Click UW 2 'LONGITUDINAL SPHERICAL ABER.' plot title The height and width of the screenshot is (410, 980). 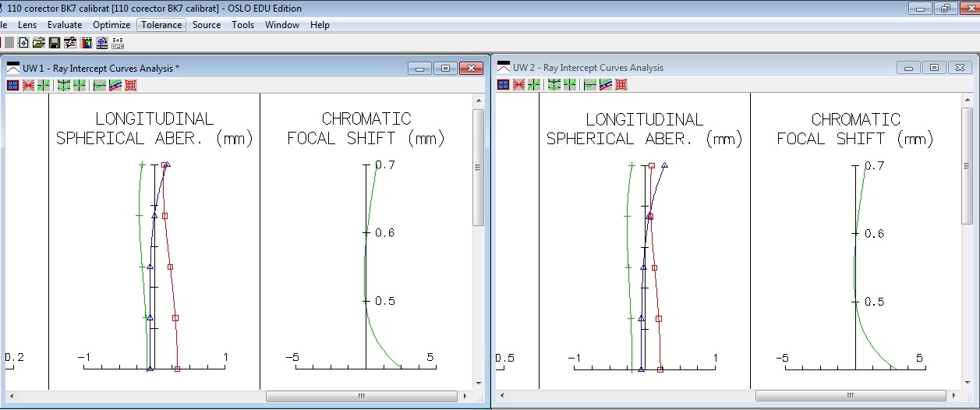point(645,129)
